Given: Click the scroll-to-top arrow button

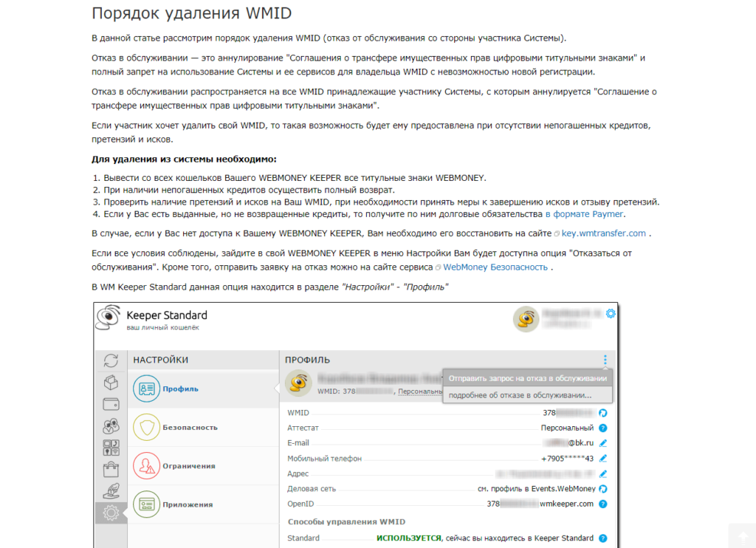Looking at the screenshot, I should pyautogui.click(x=742, y=536).
